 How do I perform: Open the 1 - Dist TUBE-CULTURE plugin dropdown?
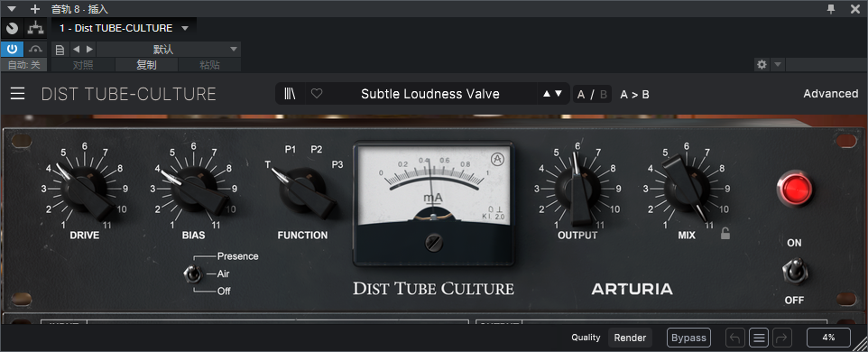click(x=124, y=28)
